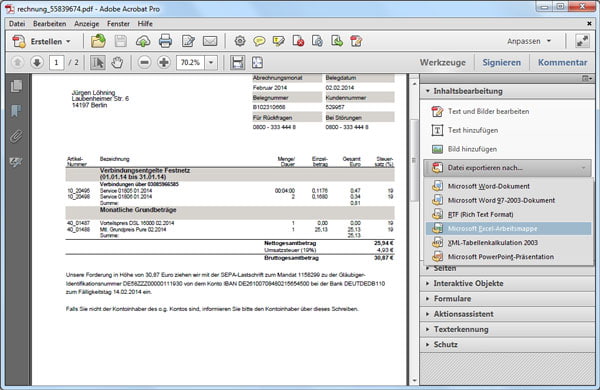Viewport: 600px width, 390px height.
Task: Expand the Formulare section
Action: [x=507, y=299]
